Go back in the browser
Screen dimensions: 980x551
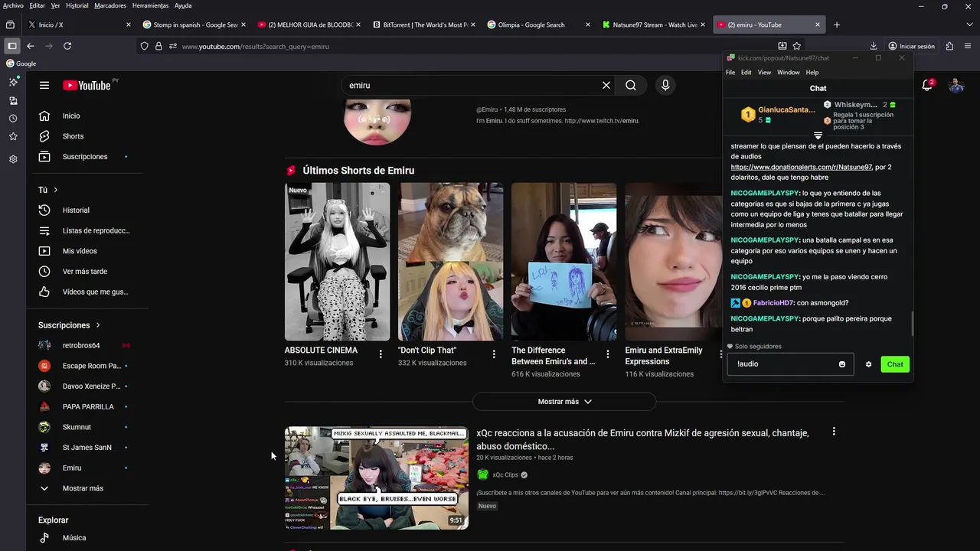pos(31,46)
